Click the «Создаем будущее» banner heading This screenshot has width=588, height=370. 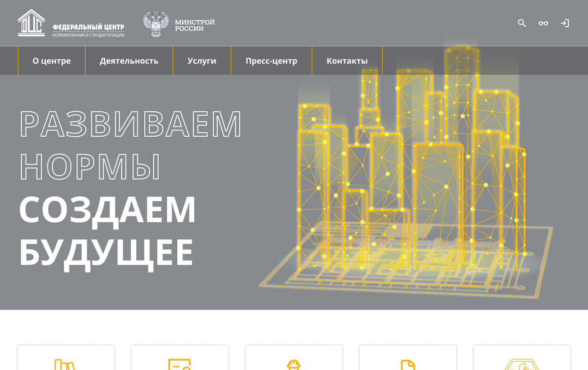(107, 231)
